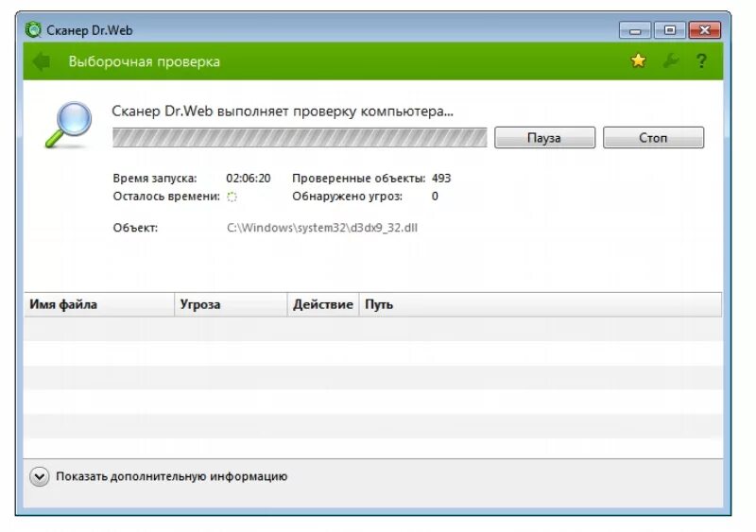Click the scan progress bar
The image size is (756, 532).
300,138
